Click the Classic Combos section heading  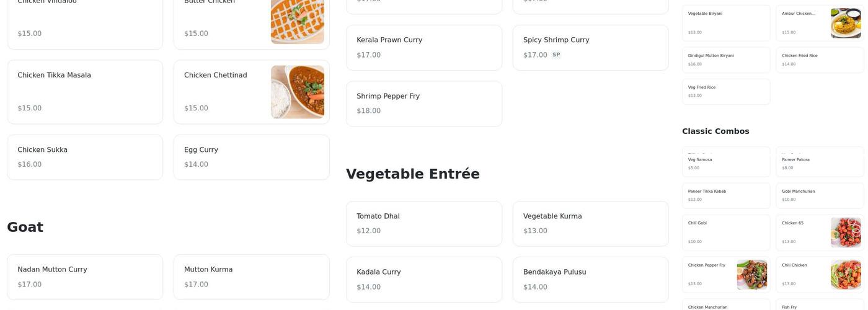pos(715,131)
